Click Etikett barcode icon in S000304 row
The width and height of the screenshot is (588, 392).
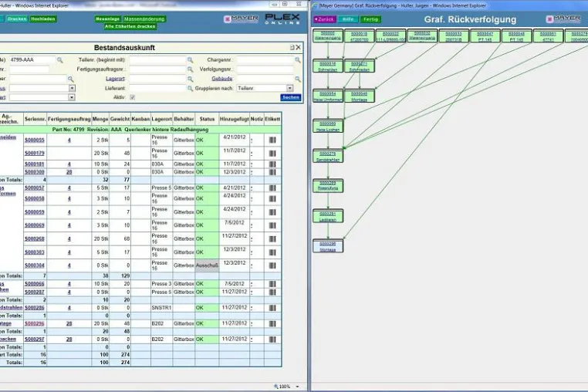[x=272, y=265]
